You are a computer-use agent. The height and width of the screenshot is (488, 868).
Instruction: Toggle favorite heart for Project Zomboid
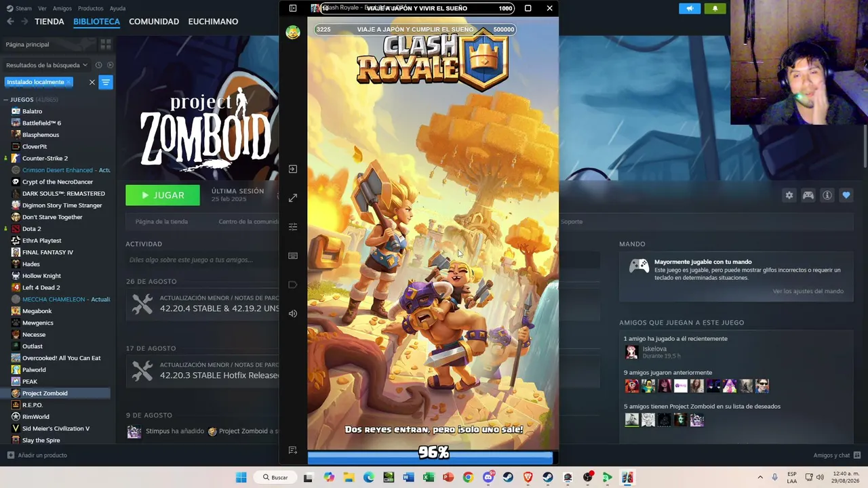click(846, 195)
